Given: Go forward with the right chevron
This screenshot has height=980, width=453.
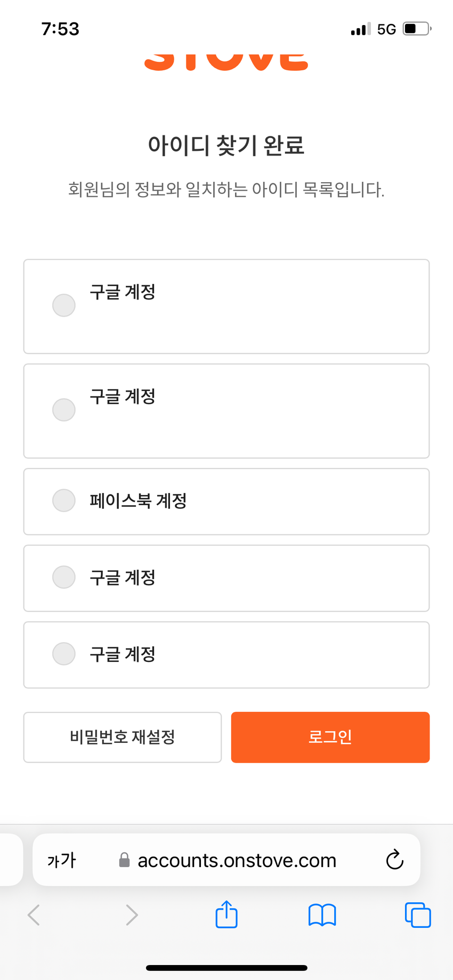Looking at the screenshot, I should pos(132,915).
